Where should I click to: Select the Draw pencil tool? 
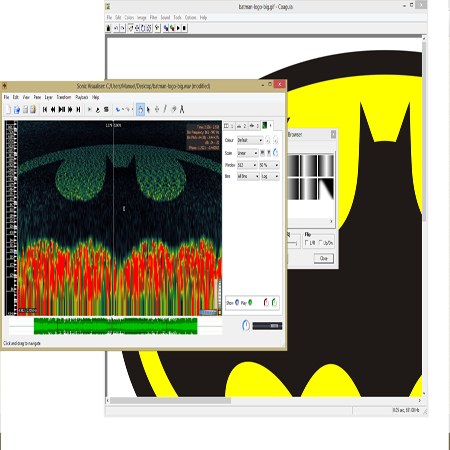pyautogui.click(x=165, y=109)
